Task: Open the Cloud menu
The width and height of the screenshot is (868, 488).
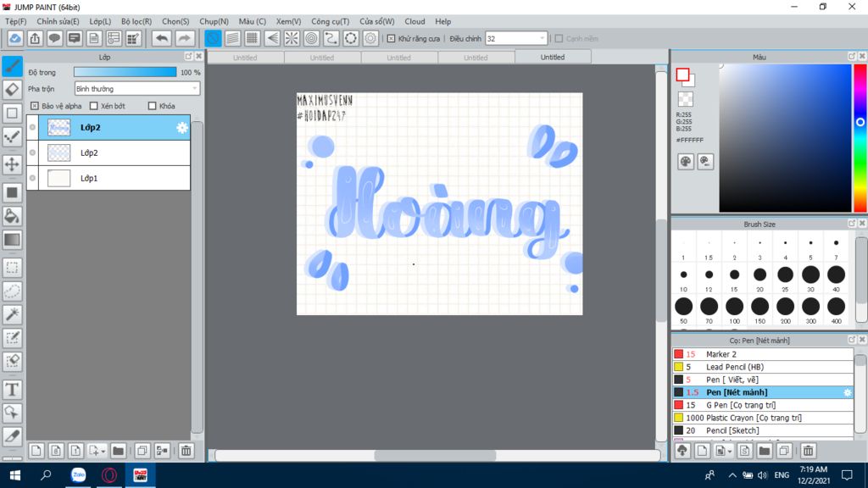Action: click(x=415, y=21)
